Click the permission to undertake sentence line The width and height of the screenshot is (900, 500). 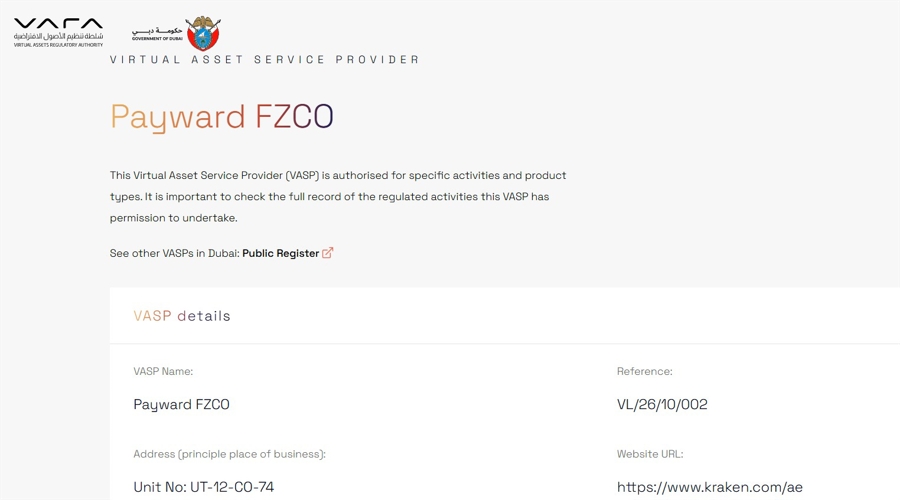(x=173, y=218)
